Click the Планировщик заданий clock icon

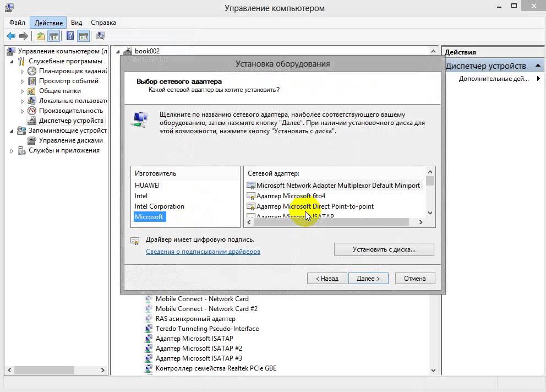pos(32,71)
